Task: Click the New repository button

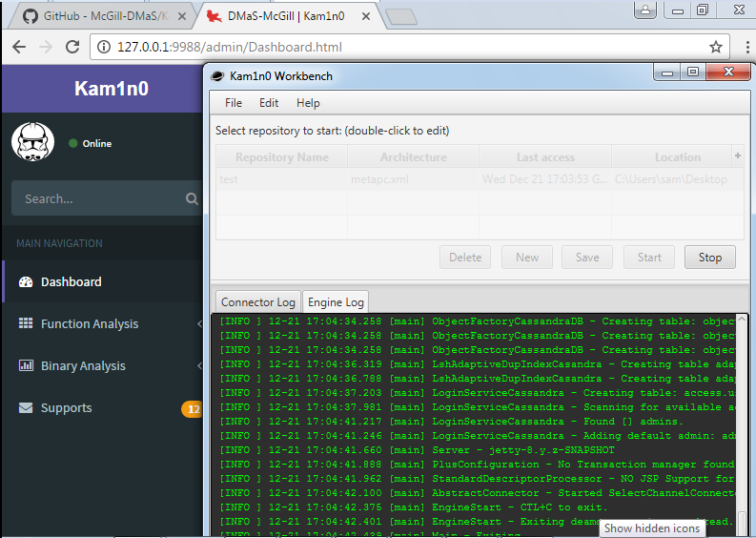Action: point(527,258)
